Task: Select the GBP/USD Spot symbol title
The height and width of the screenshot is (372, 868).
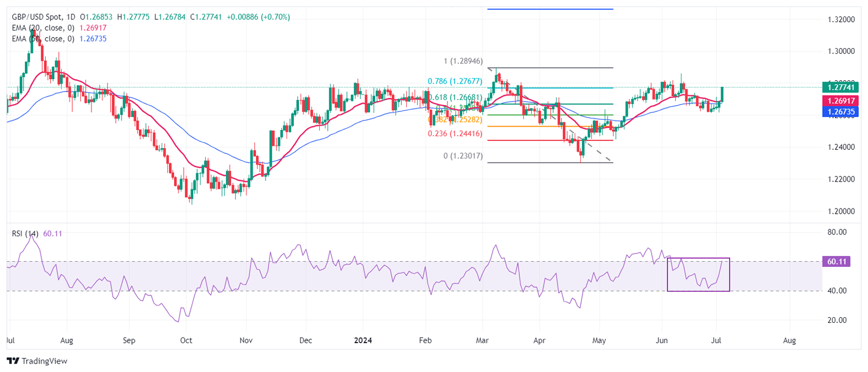Action: [38, 18]
